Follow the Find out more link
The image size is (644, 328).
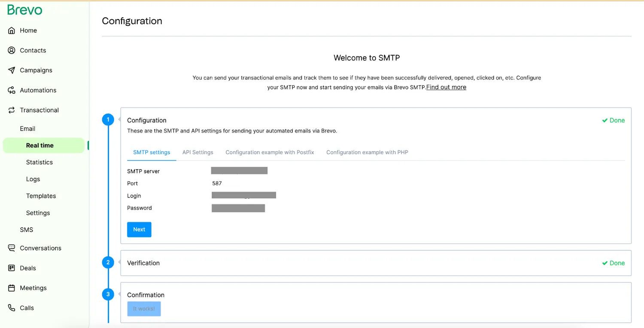click(446, 87)
